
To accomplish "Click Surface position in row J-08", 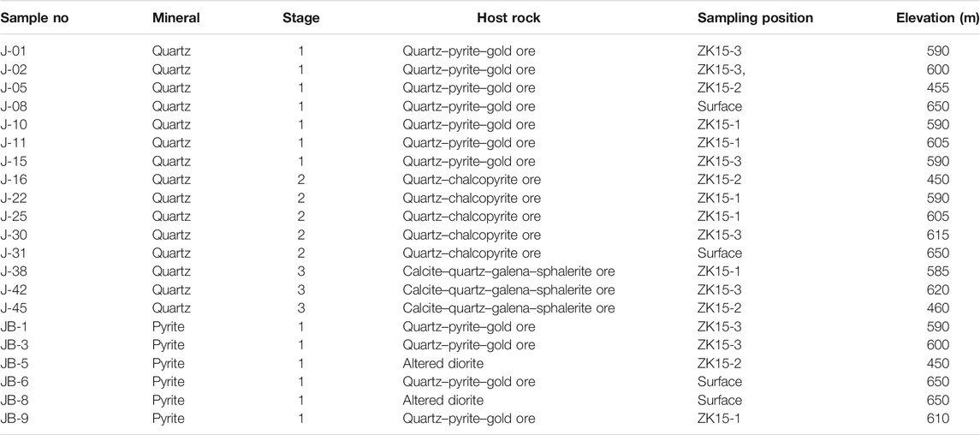I will pyautogui.click(x=720, y=106).
